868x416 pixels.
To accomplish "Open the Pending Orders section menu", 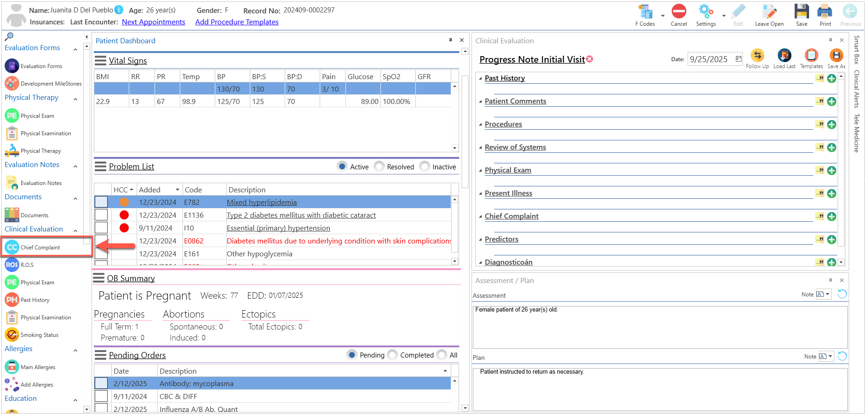I will 100,355.
